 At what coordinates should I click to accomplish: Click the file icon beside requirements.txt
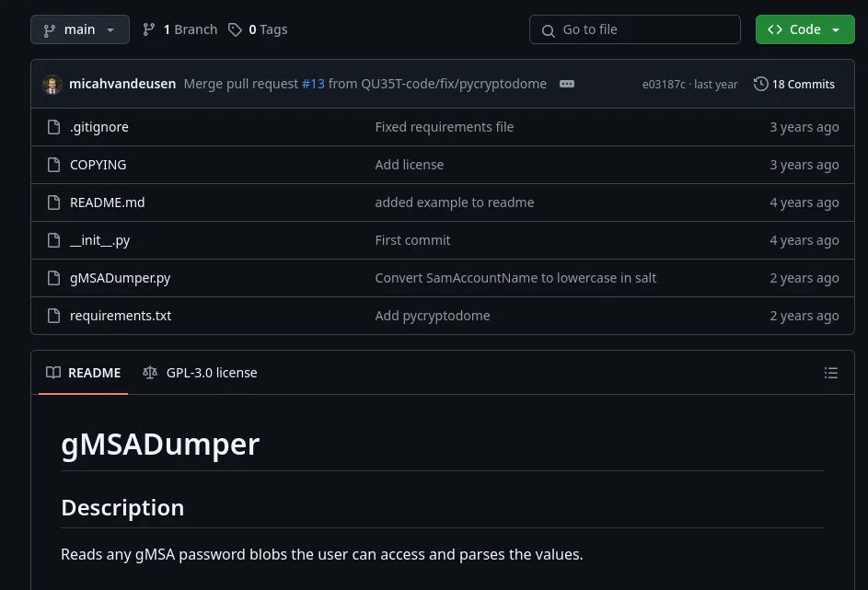tap(53, 316)
